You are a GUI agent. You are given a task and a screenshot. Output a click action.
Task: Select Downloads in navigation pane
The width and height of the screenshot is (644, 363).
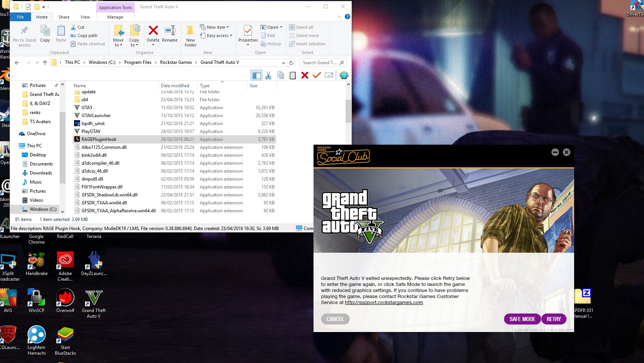(37, 173)
